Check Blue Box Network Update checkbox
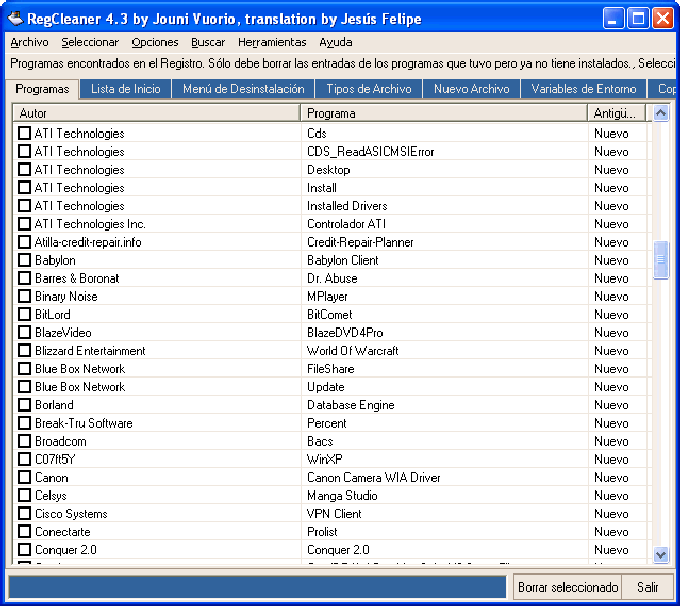 25,387
